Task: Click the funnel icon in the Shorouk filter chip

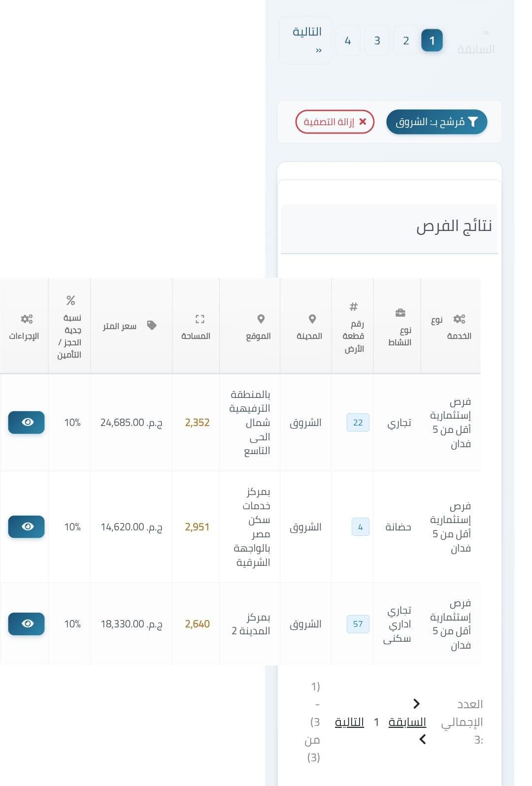Action: coord(473,122)
